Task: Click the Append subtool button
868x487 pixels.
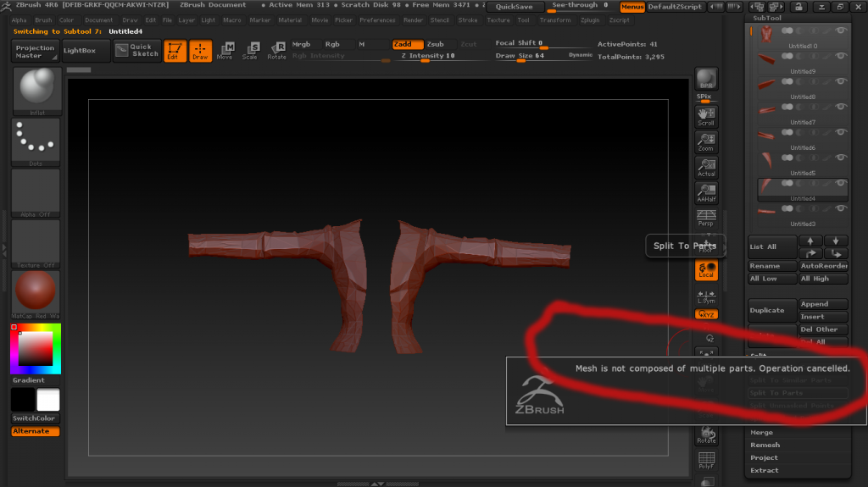Action: [x=823, y=304]
